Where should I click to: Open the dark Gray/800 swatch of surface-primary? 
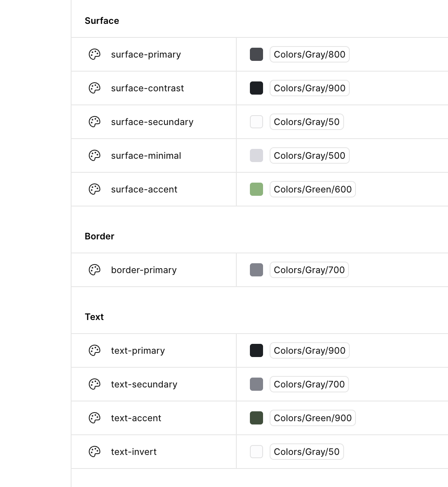[x=256, y=54]
